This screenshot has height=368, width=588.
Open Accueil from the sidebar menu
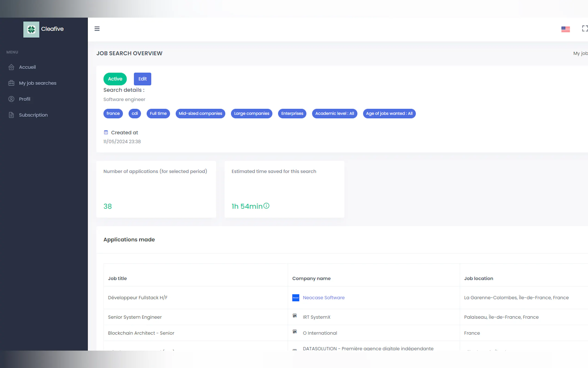tap(27, 67)
